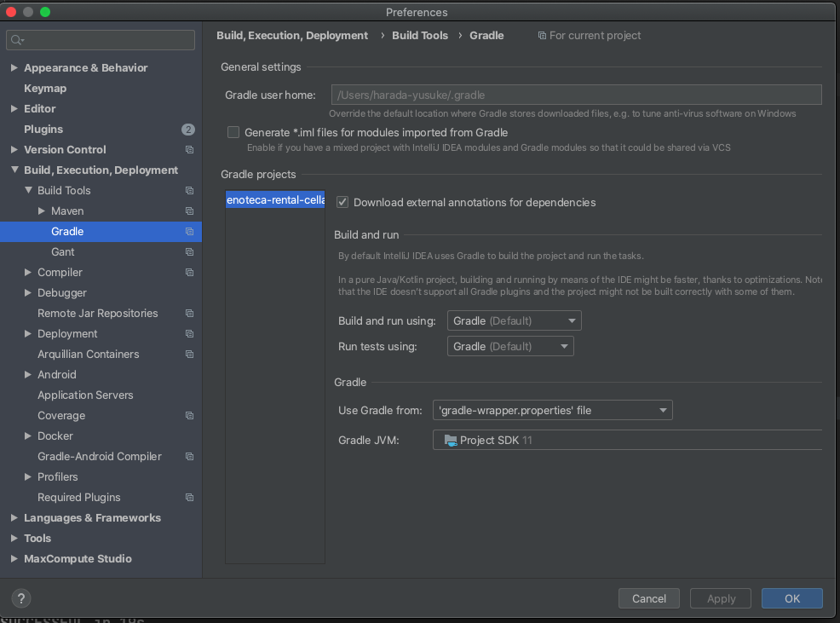Select enoteca-rental-cella in Gradle projects list
Image resolution: width=840 pixels, height=623 pixels.
[274, 200]
